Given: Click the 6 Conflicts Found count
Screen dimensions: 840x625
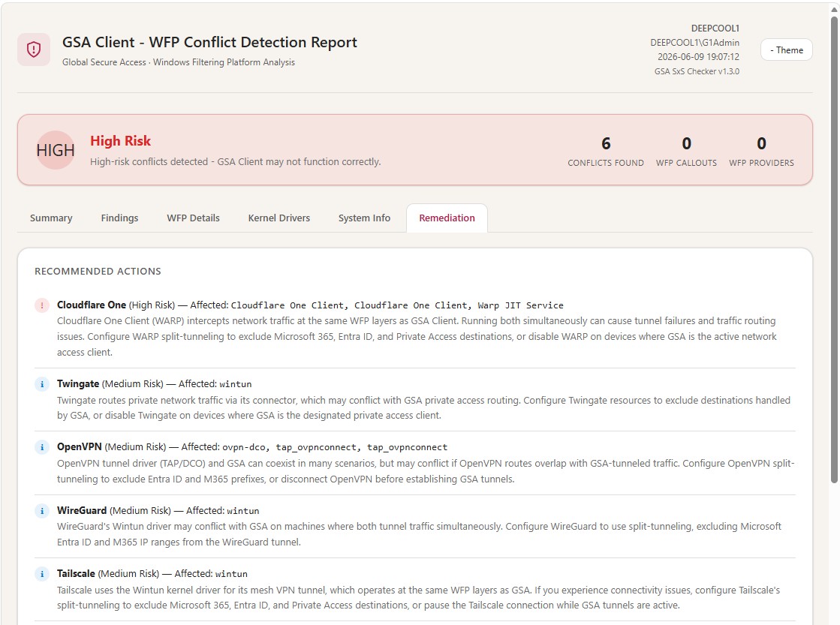Looking at the screenshot, I should (x=606, y=143).
